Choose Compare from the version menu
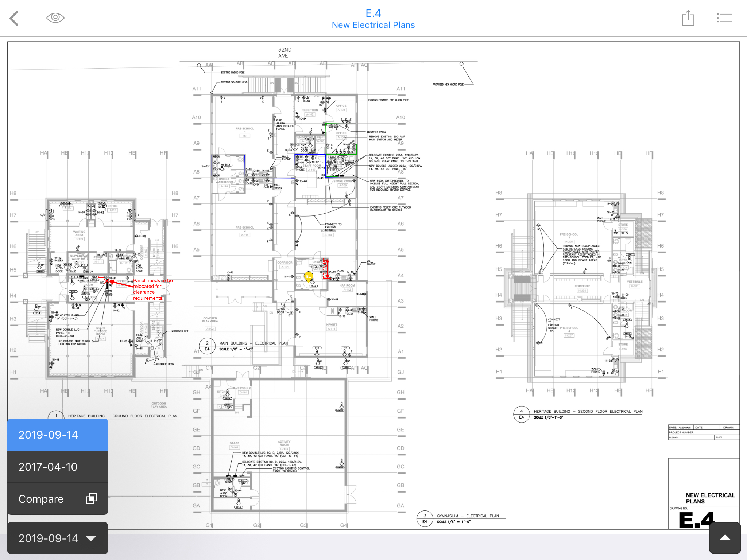Image resolution: width=747 pixels, height=560 pixels. point(41,499)
